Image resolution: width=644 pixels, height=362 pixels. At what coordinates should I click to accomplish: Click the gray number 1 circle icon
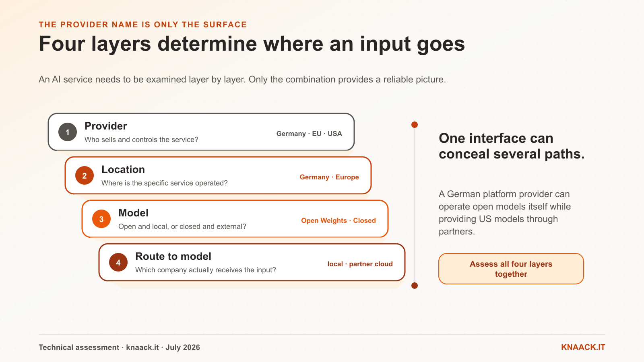68,132
